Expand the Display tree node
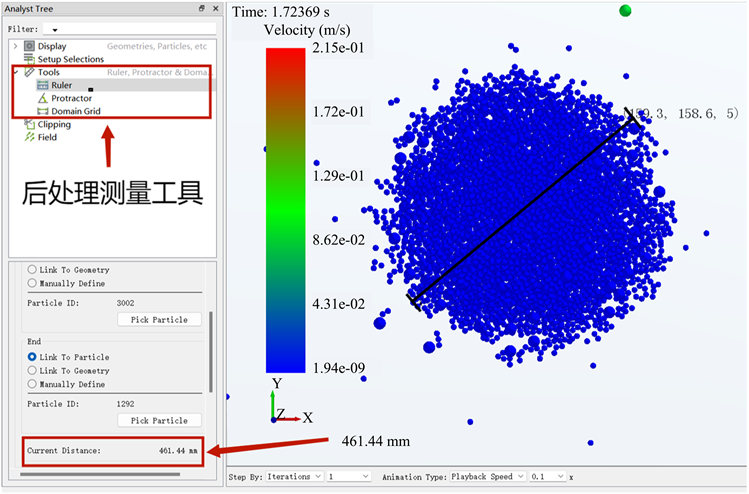The width and height of the screenshot is (749, 494). [x=14, y=46]
